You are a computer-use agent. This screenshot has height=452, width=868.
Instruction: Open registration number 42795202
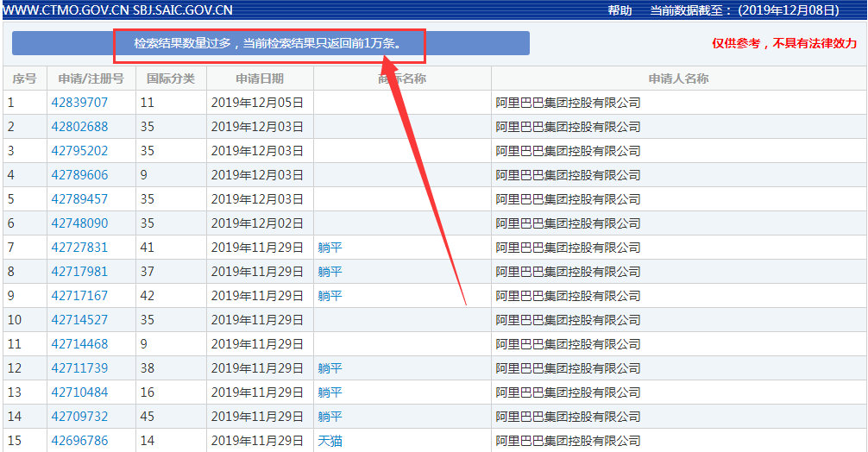click(79, 151)
